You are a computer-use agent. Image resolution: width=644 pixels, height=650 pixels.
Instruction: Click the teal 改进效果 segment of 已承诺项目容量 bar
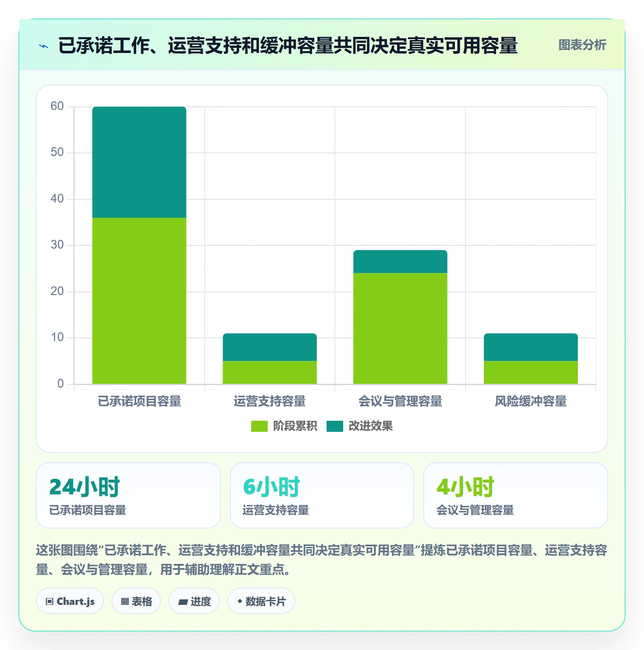(139, 162)
